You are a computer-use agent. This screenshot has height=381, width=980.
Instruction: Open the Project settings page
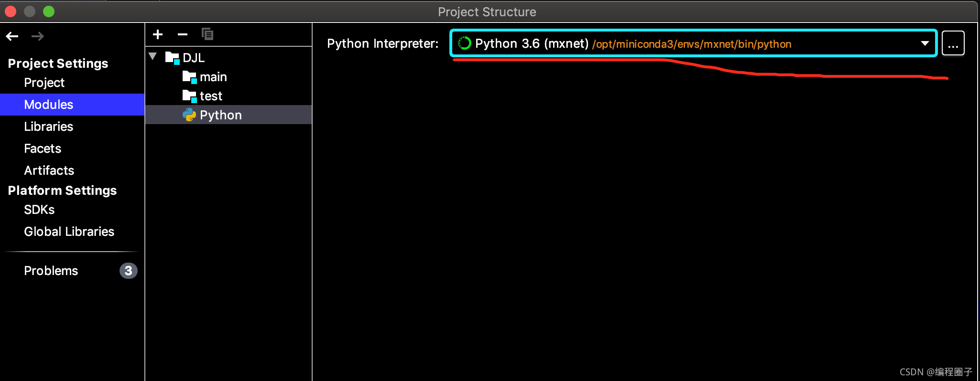pyautogui.click(x=44, y=83)
